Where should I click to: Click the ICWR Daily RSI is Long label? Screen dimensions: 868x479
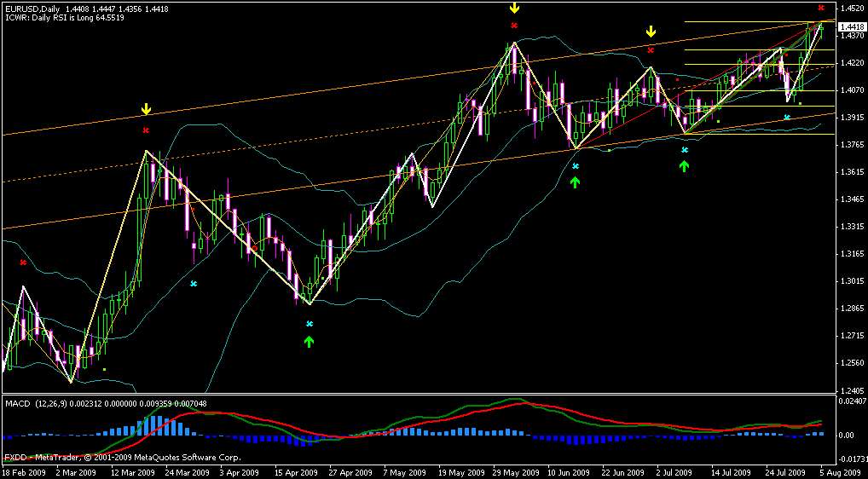coord(65,18)
